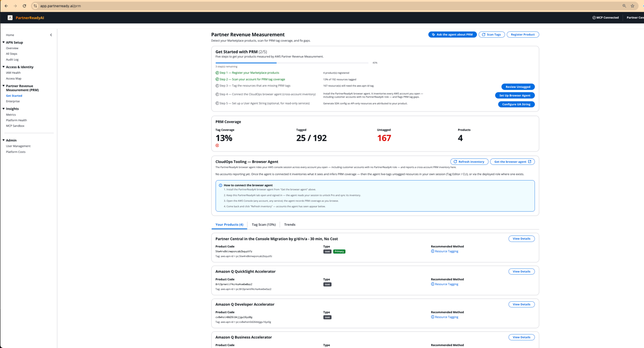Click the MCP Connected status indicator

click(605, 18)
